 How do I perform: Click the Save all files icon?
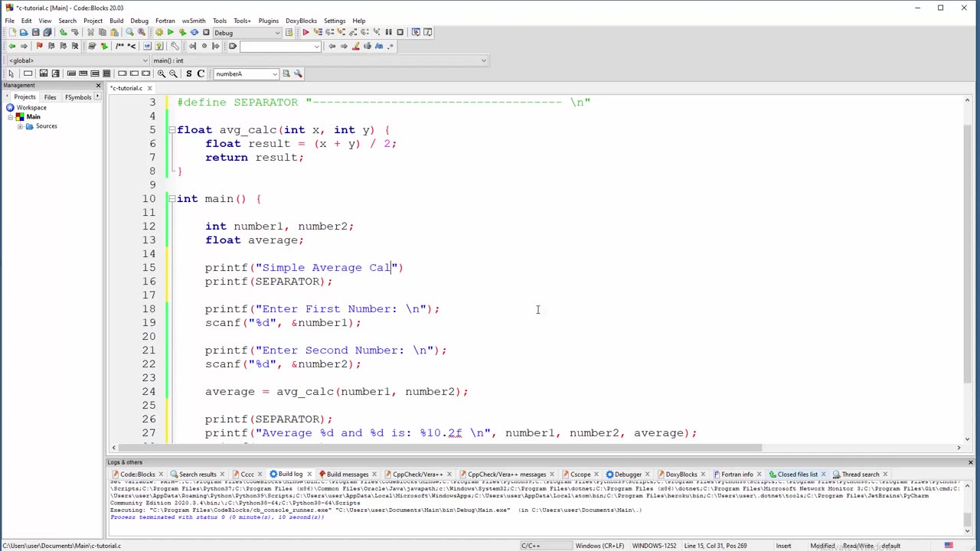click(47, 32)
